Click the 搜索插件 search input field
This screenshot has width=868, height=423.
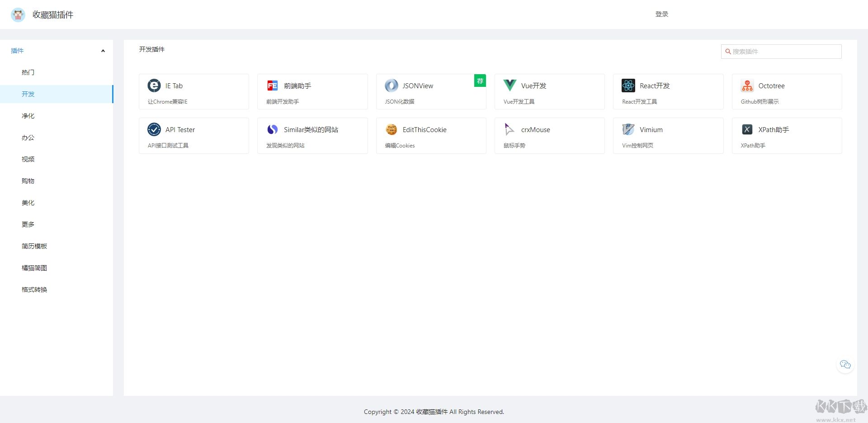(781, 52)
